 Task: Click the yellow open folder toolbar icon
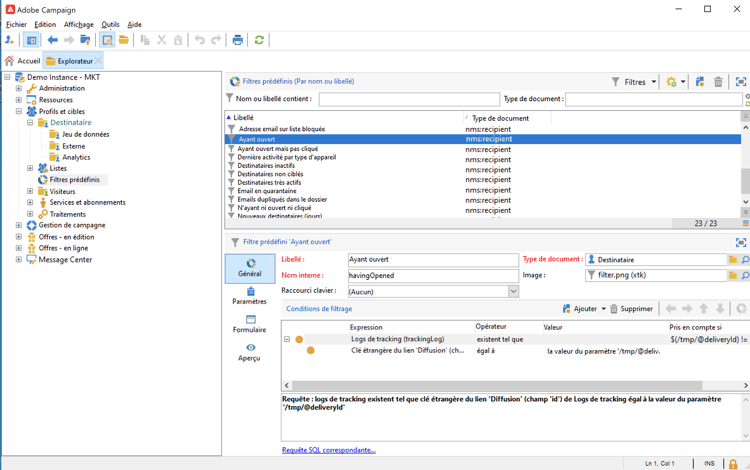tap(124, 40)
